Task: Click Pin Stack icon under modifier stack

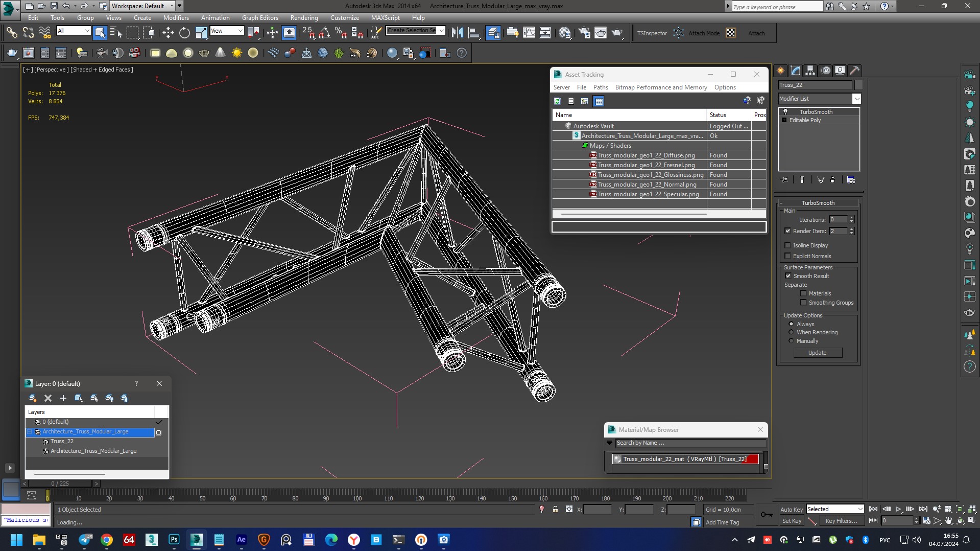Action: tap(785, 180)
